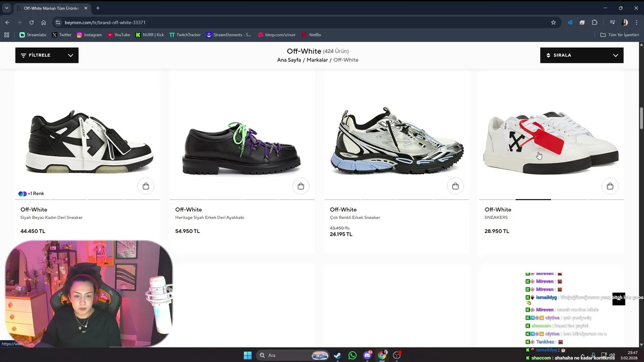This screenshot has height=362, width=644.
Task: Open OBS Studio from the taskbar
Action: [x=397, y=355]
